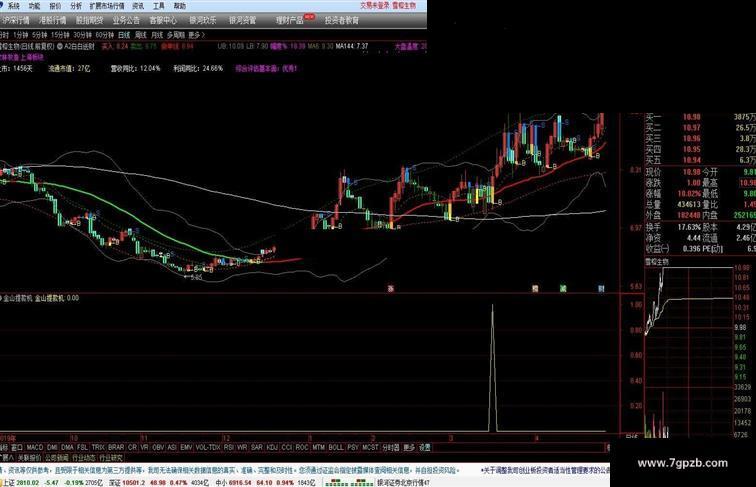
Task: Switch to the 港股行情 tab
Action: [53, 20]
